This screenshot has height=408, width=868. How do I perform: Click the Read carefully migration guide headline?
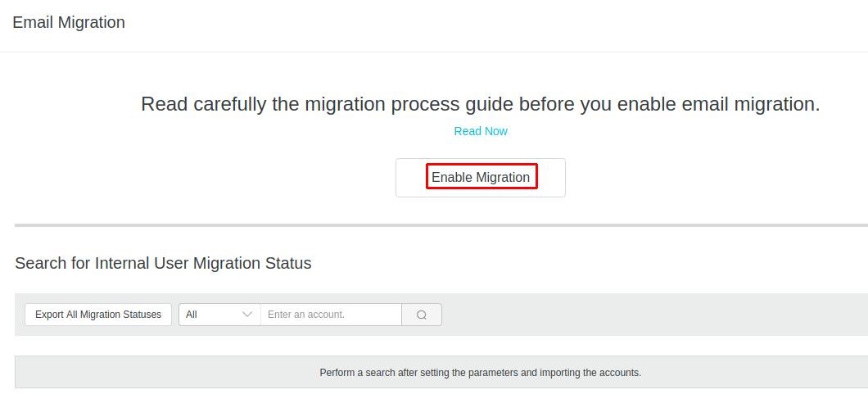(480, 104)
